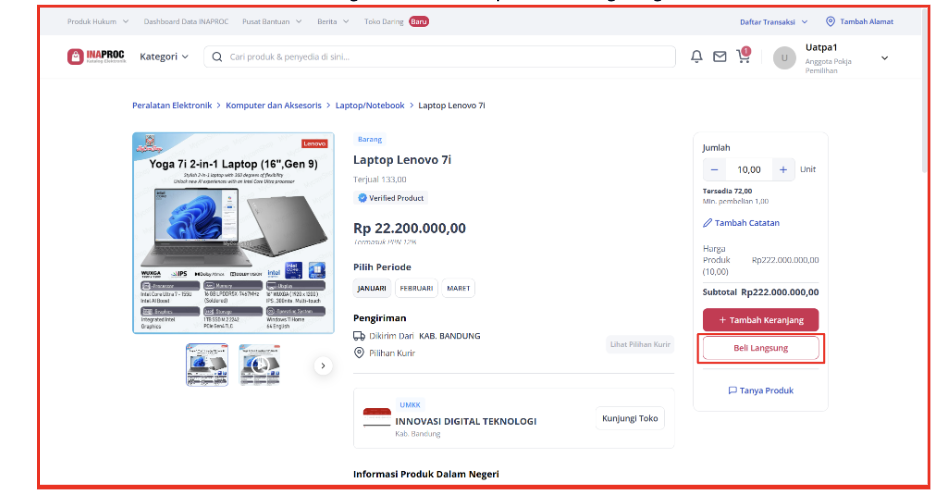Select the second video thumbnail
Screen dimensions: 948x496
click(259, 365)
